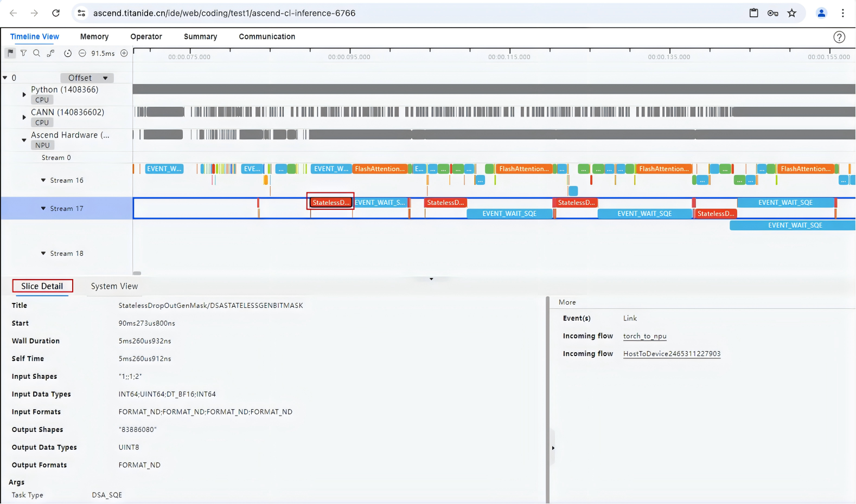Viewport: 856px width, 504px height.
Task: Click the circular reset zoom icon
Action: (68, 53)
